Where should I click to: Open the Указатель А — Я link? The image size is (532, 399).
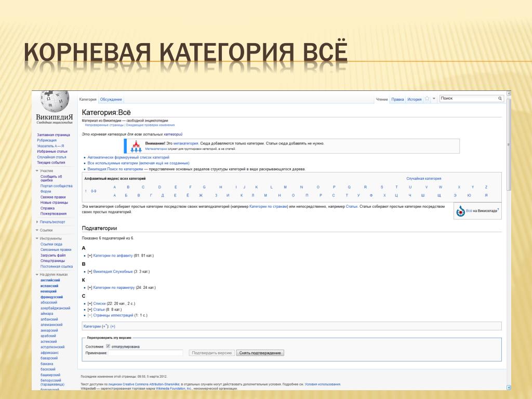point(50,146)
